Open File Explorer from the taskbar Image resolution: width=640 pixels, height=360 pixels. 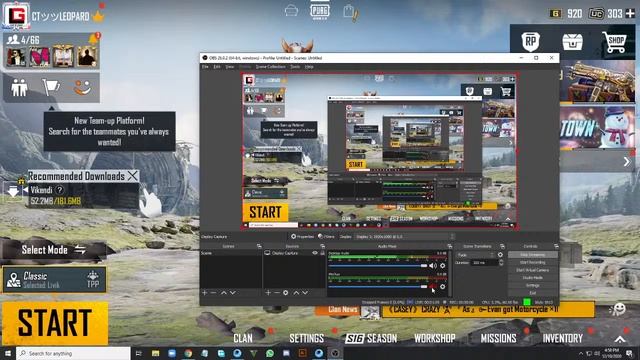tap(155, 353)
